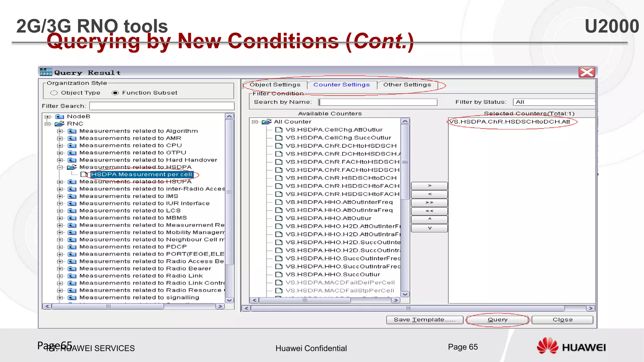This screenshot has height=362, width=644.
Task: Collapse the RNC tree node
Action: (47, 124)
